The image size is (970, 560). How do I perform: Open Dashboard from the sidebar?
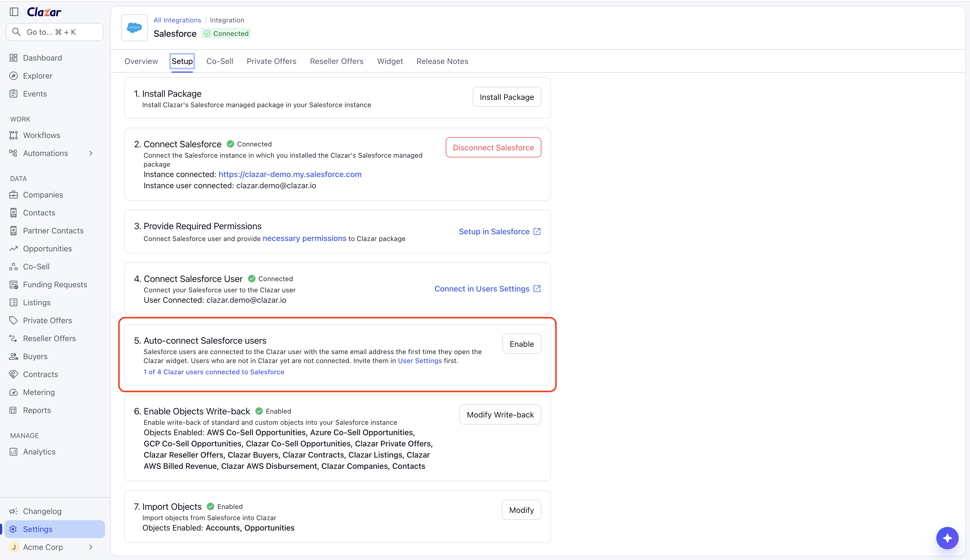tap(55, 58)
